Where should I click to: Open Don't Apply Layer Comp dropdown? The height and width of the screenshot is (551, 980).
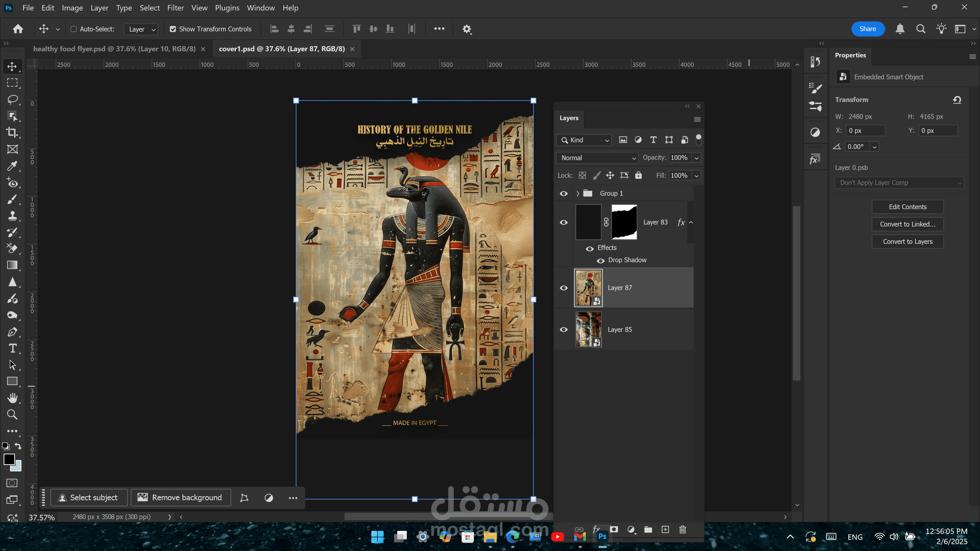click(x=899, y=183)
